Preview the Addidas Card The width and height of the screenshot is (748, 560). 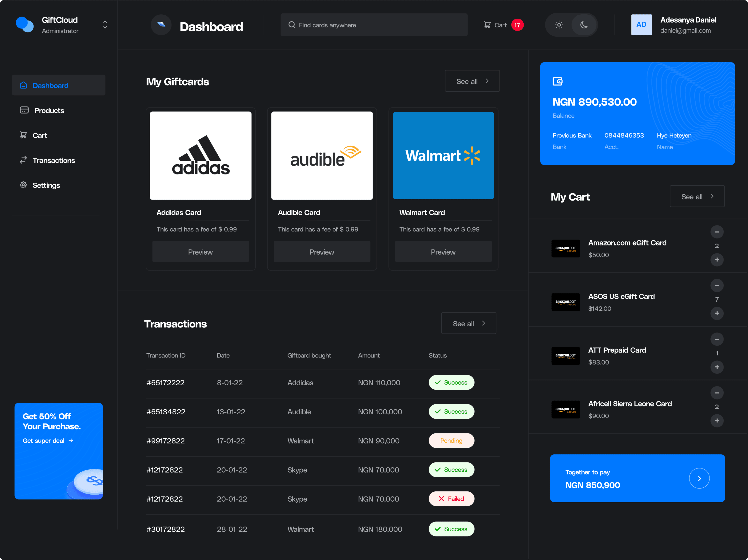click(200, 252)
